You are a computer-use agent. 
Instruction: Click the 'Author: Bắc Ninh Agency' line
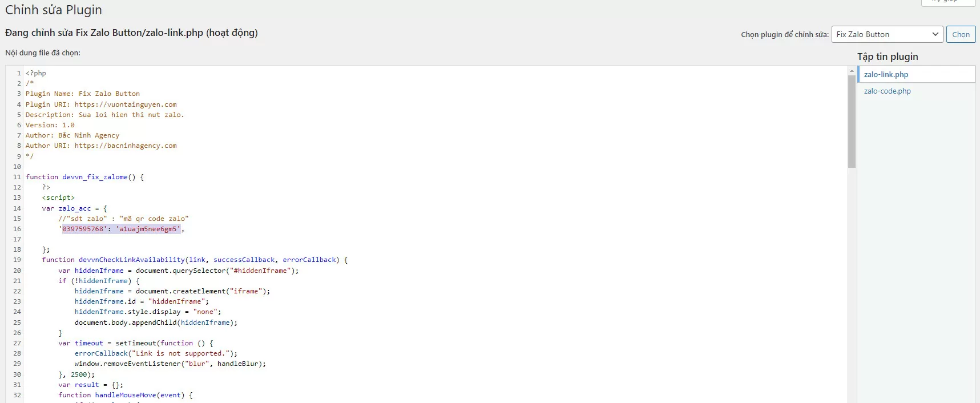point(72,135)
